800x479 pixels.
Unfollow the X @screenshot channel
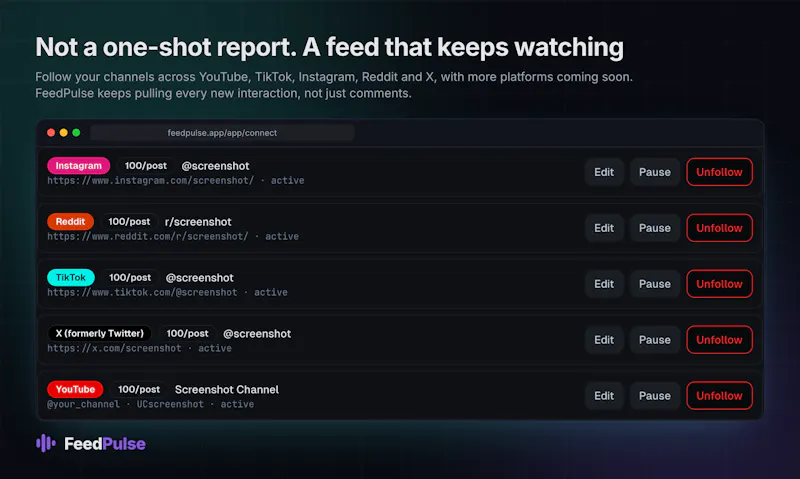tap(719, 340)
